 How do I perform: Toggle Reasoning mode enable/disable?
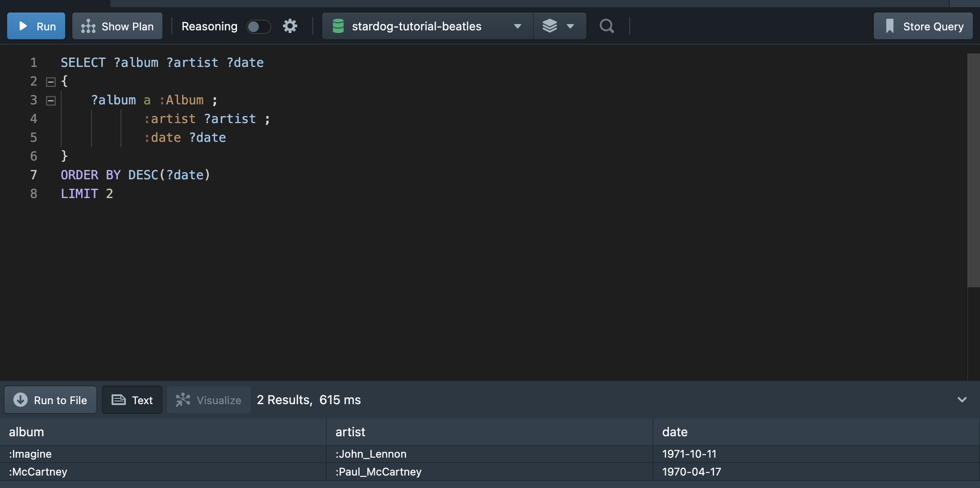(x=257, y=26)
